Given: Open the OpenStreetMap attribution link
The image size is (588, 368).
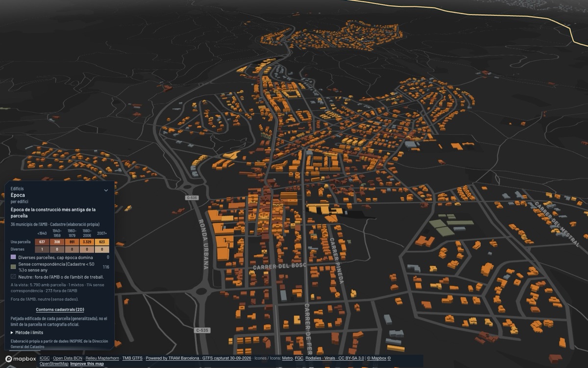Looking at the screenshot, I should pos(54,364).
